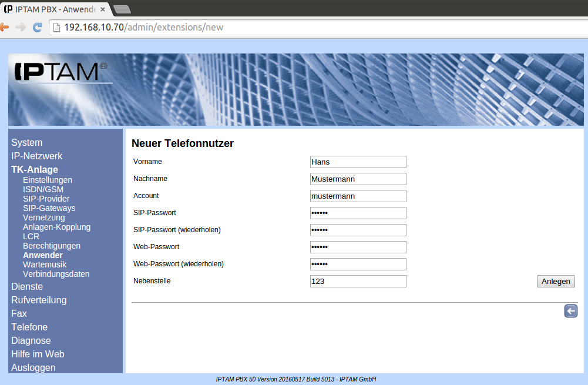588x385 pixels.
Task: Click the browser address bar
Action: point(317,28)
